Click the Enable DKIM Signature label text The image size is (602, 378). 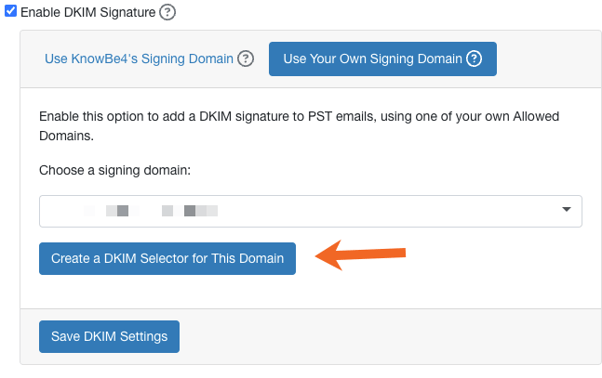(88, 12)
